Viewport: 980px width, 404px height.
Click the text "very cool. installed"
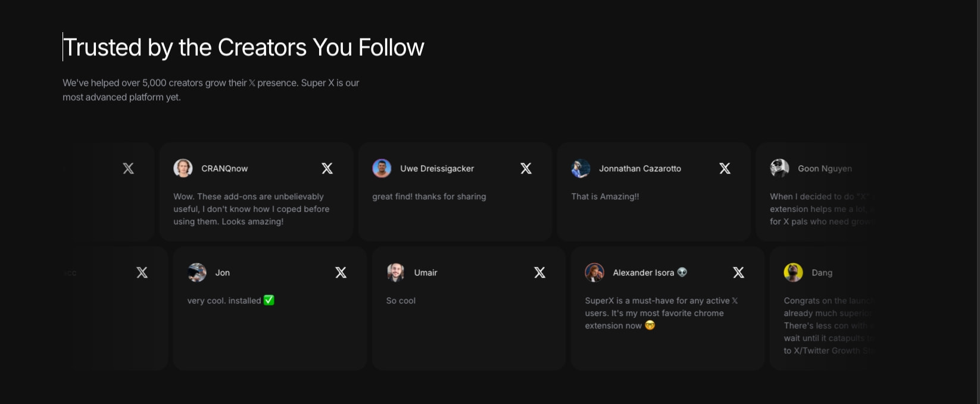[224, 301]
